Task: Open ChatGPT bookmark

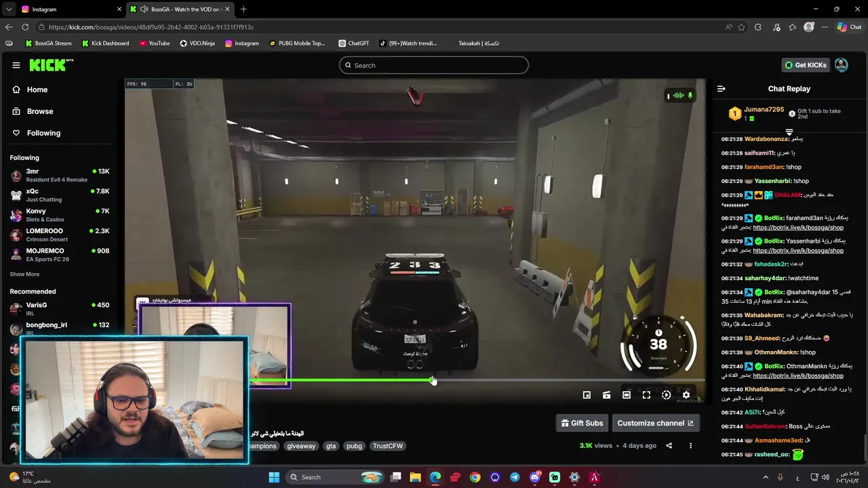Action: tap(353, 43)
